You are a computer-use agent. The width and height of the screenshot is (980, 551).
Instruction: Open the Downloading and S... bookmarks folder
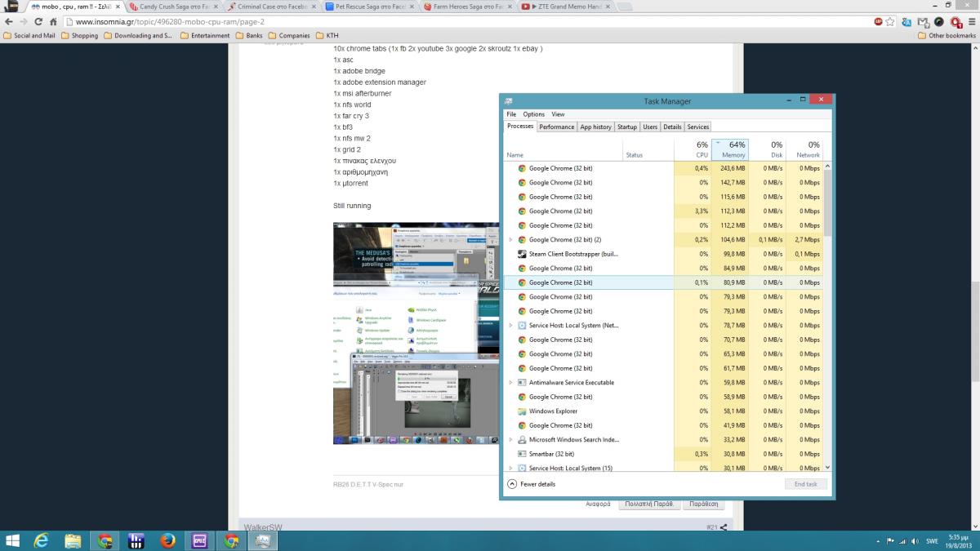(x=138, y=36)
